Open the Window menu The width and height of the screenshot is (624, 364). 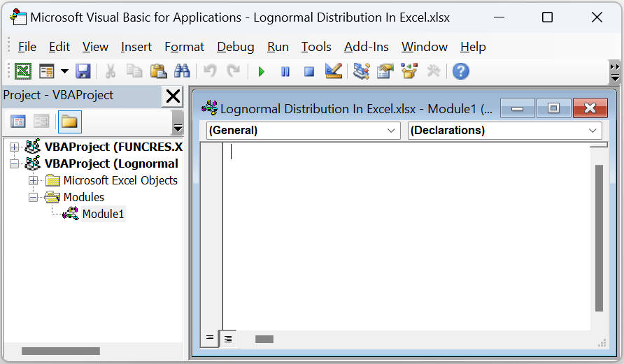(x=424, y=47)
